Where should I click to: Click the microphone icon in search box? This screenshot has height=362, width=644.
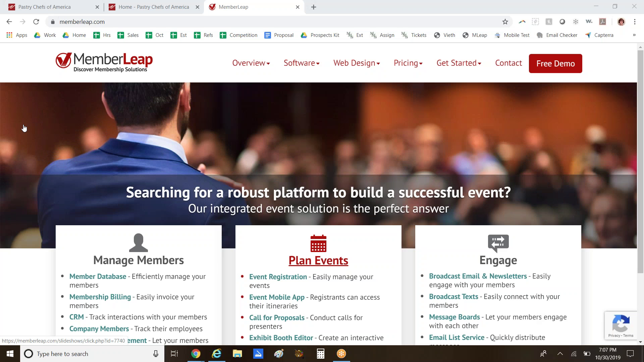click(156, 354)
